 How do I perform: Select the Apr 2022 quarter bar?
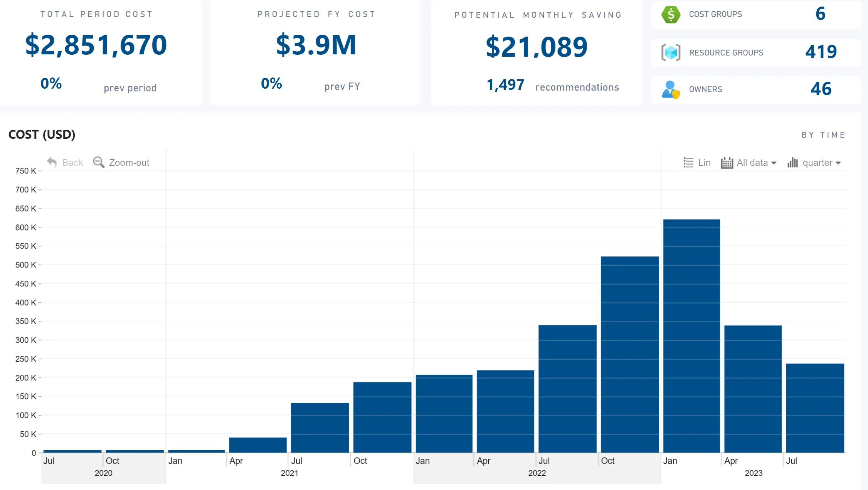click(505, 411)
